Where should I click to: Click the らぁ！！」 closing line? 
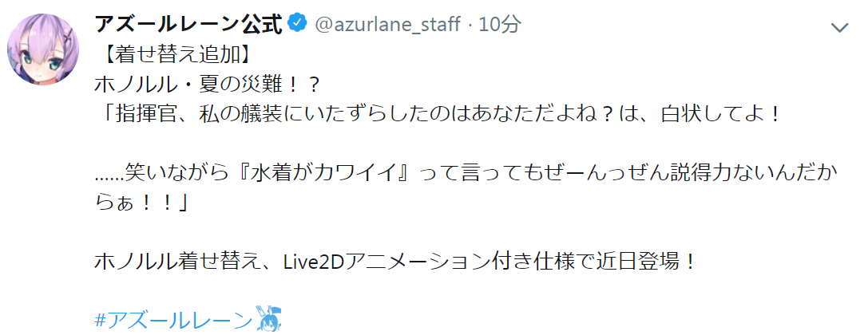(141, 203)
